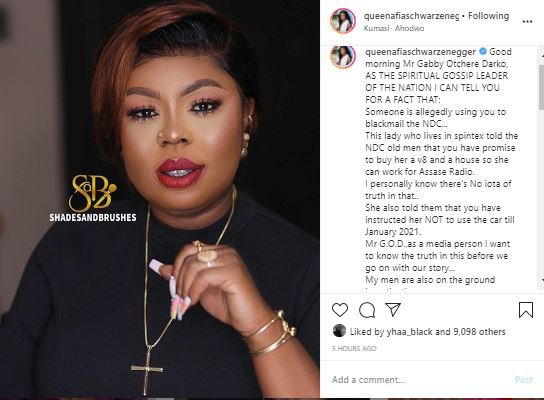Open three-dot more options menu

pyautogui.click(x=527, y=22)
